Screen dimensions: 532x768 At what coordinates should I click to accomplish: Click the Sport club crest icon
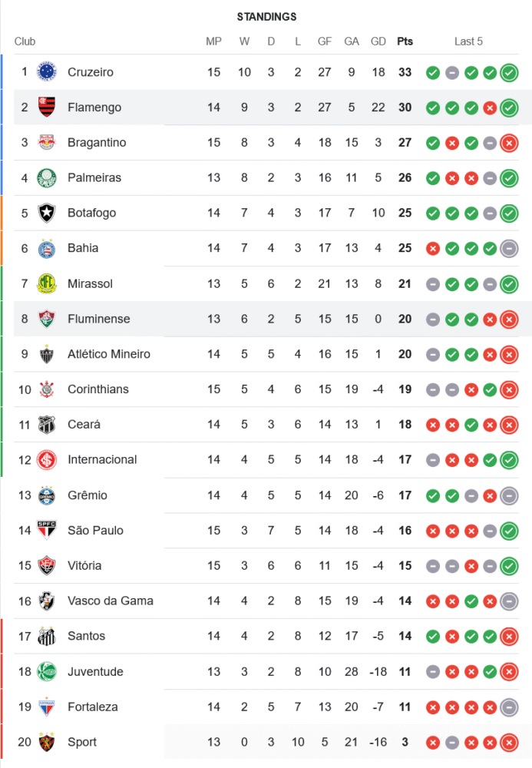[47, 742]
